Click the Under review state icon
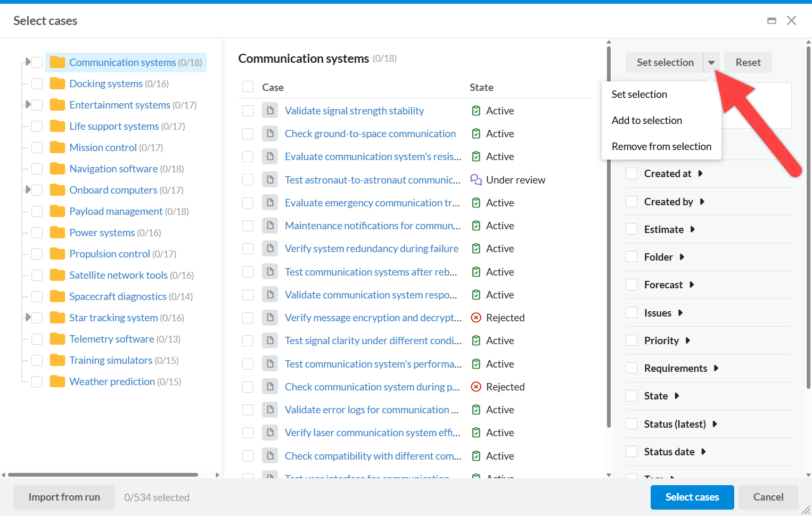812x516 pixels. tap(476, 180)
